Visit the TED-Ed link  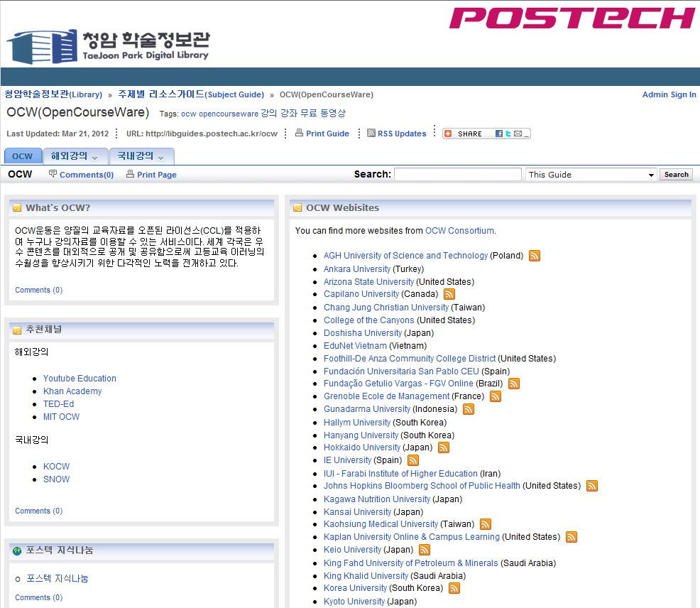[58, 404]
